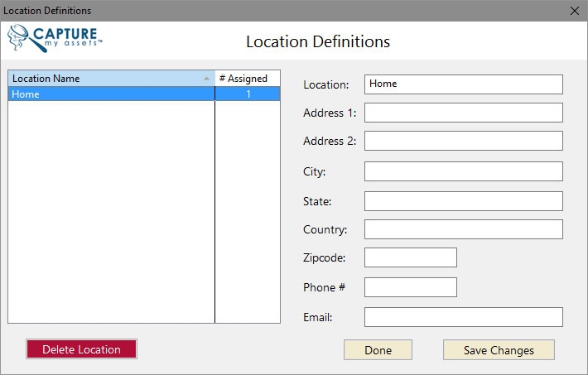Viewport: 588px width, 375px height.
Task: Click the assigned count cell for Home
Action: [248, 94]
